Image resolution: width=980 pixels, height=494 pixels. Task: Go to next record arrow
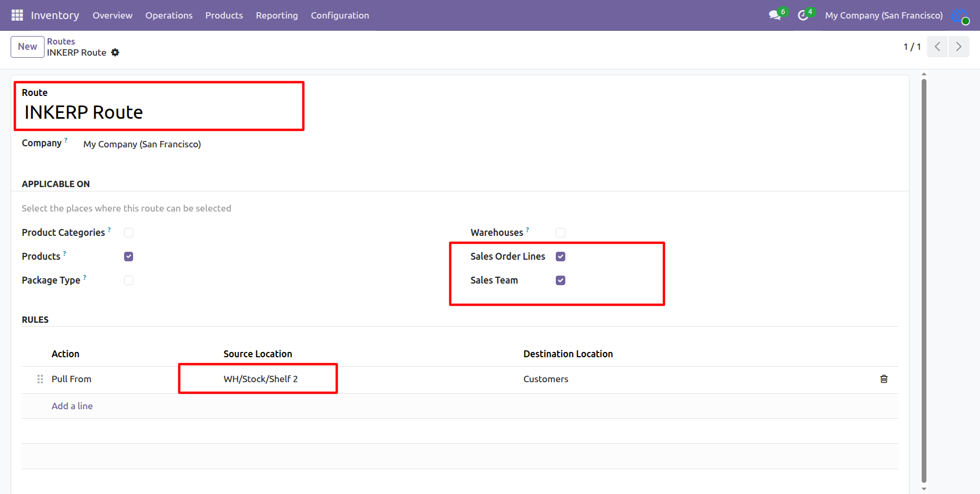click(959, 47)
